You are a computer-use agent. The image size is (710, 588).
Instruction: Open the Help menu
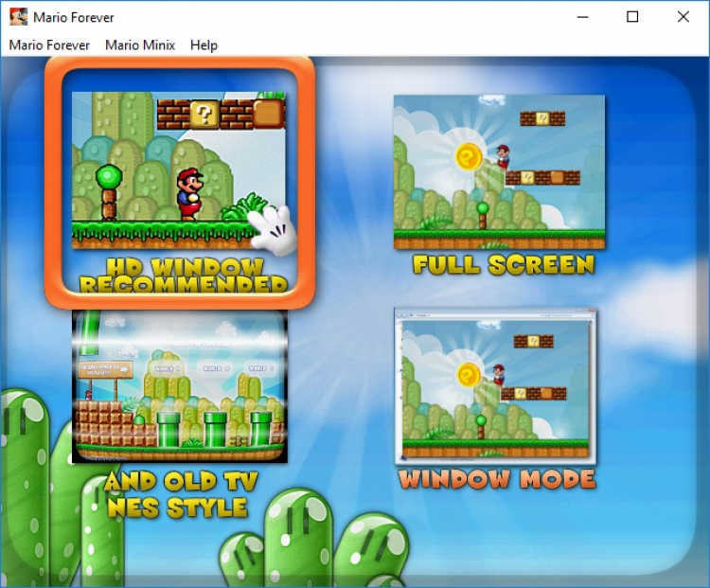[204, 45]
